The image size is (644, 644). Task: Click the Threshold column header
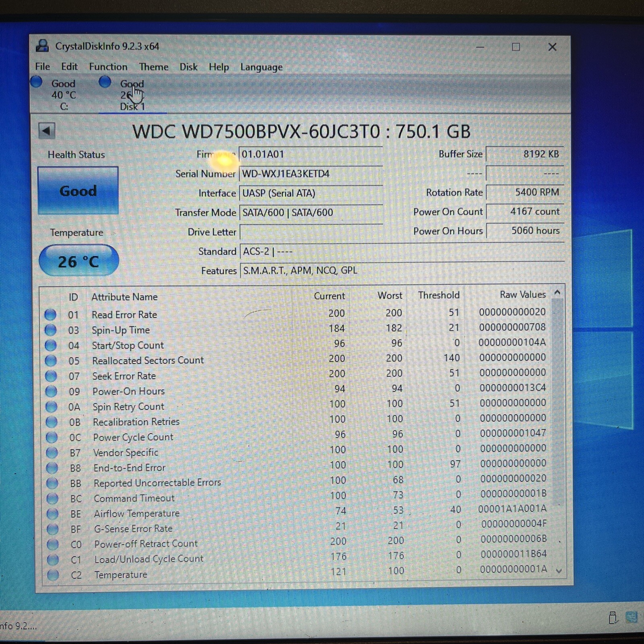(x=438, y=295)
